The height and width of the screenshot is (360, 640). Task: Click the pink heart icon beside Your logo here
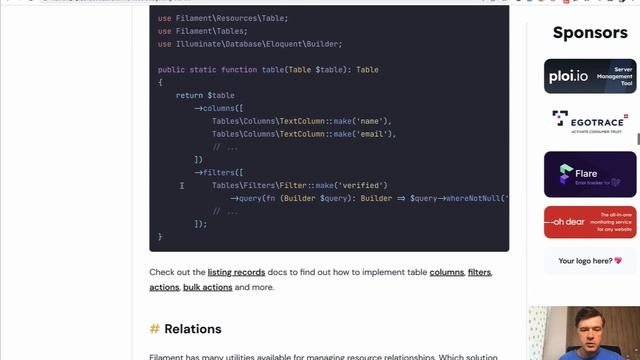[618, 260]
